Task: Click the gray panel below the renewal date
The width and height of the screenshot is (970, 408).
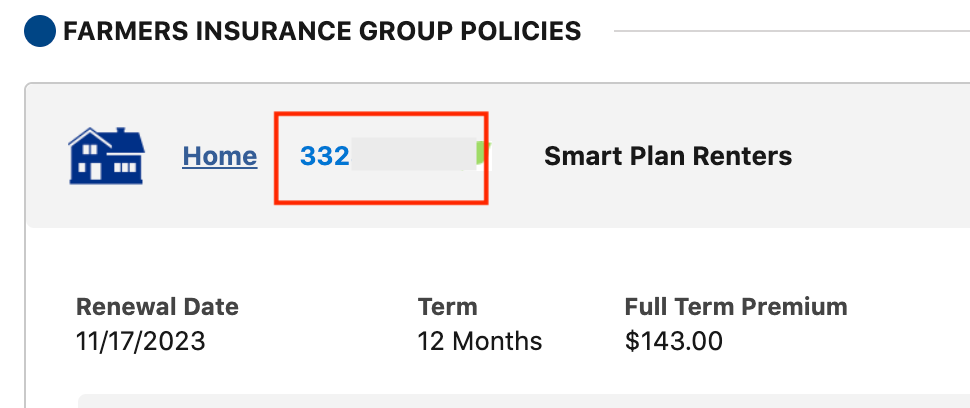Action: coord(500,401)
